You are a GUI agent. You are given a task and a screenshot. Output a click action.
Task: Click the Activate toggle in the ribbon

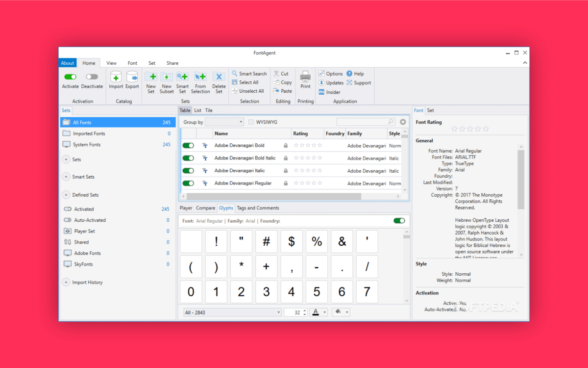(70, 77)
